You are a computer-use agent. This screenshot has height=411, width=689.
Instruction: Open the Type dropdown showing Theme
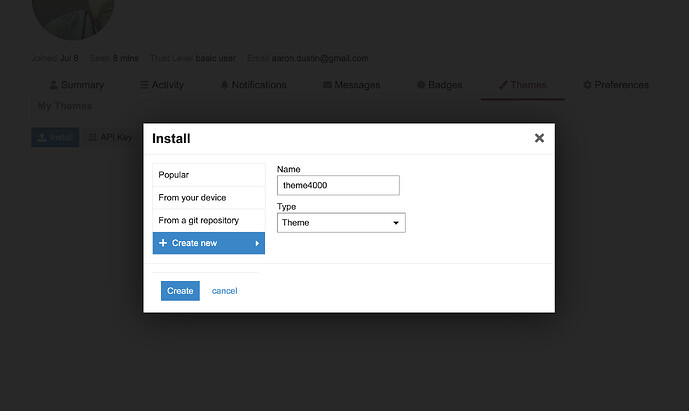[x=341, y=222]
